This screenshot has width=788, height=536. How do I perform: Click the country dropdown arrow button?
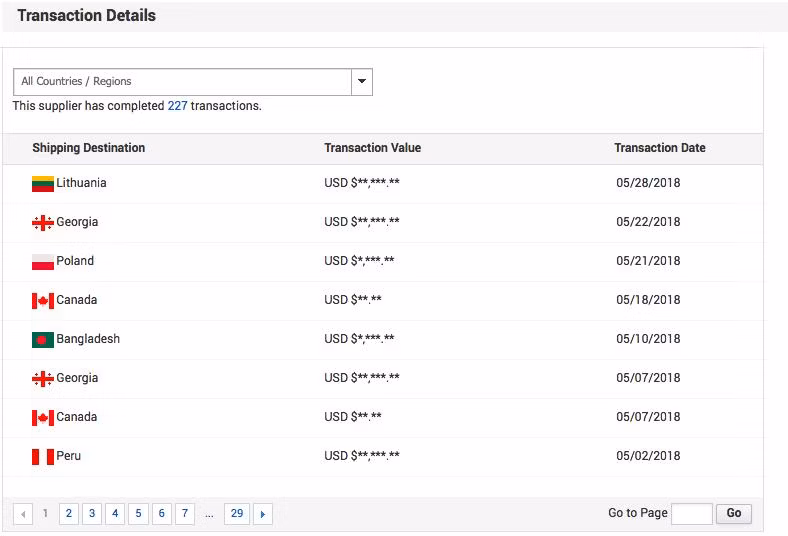362,82
